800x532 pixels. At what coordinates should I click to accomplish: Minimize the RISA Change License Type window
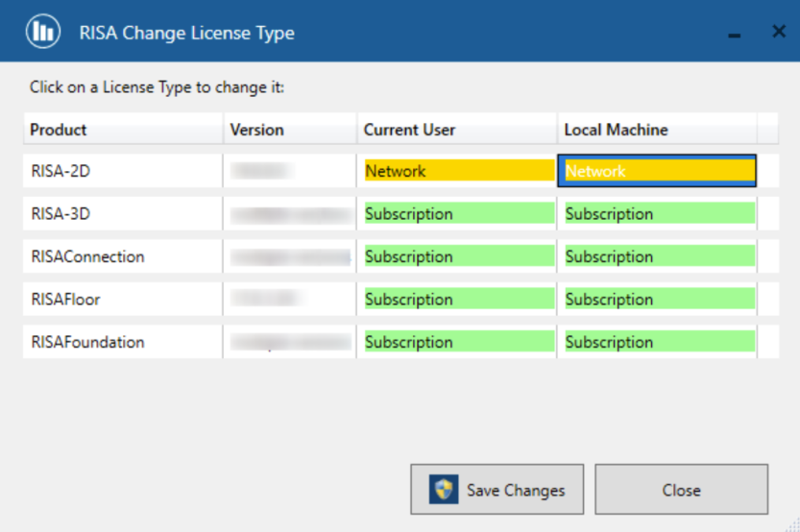tap(734, 35)
